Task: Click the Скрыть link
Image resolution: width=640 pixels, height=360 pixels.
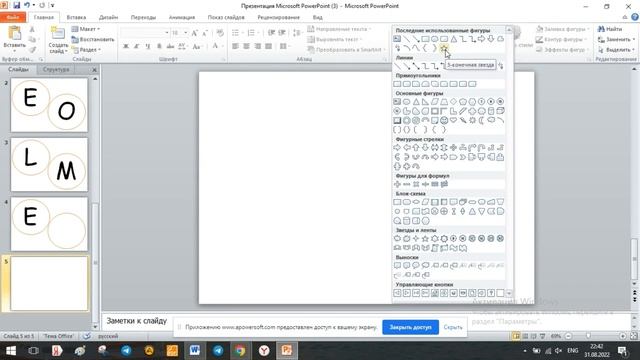Action: (x=453, y=327)
